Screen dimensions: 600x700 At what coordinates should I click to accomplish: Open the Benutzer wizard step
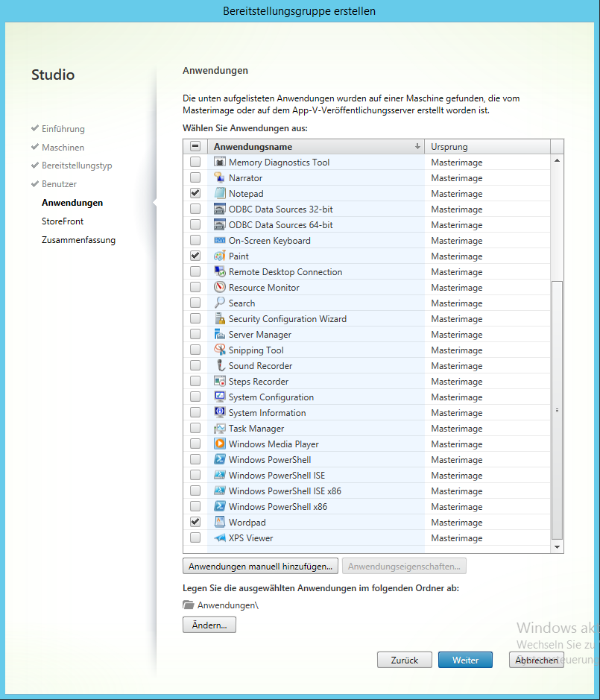59,184
